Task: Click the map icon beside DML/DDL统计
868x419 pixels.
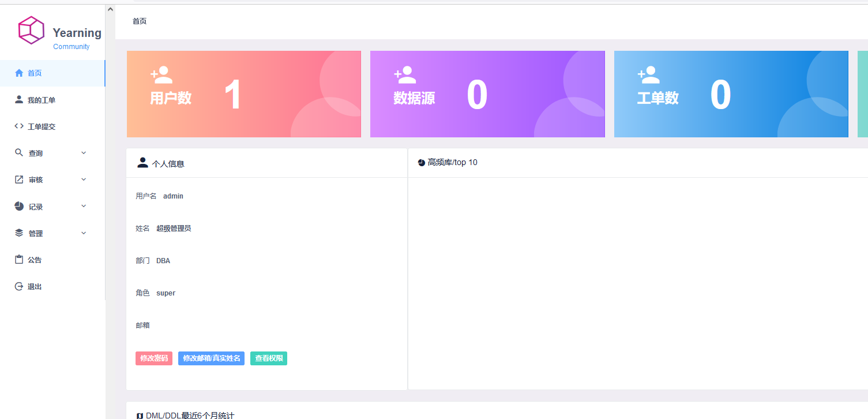Action: [x=140, y=416]
